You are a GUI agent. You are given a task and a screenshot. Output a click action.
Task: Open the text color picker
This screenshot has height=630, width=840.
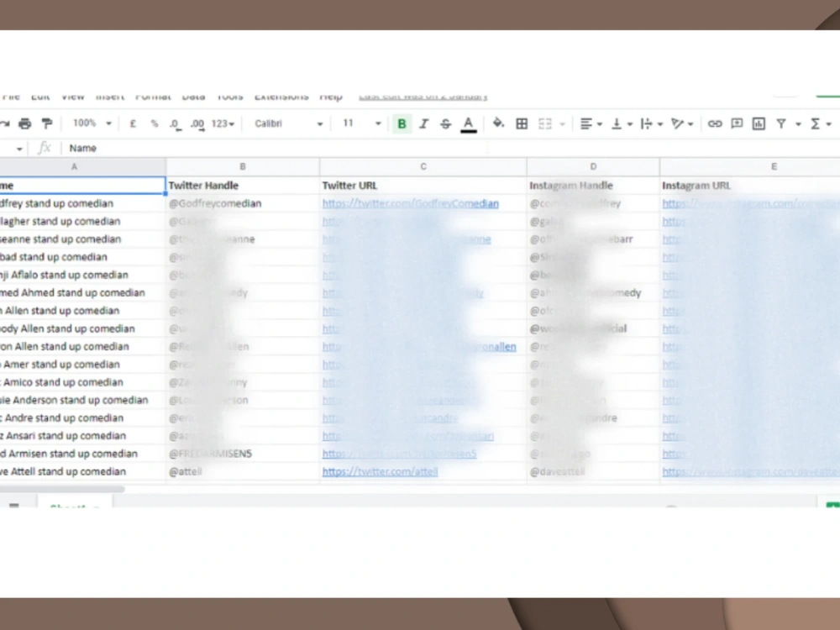pos(468,124)
